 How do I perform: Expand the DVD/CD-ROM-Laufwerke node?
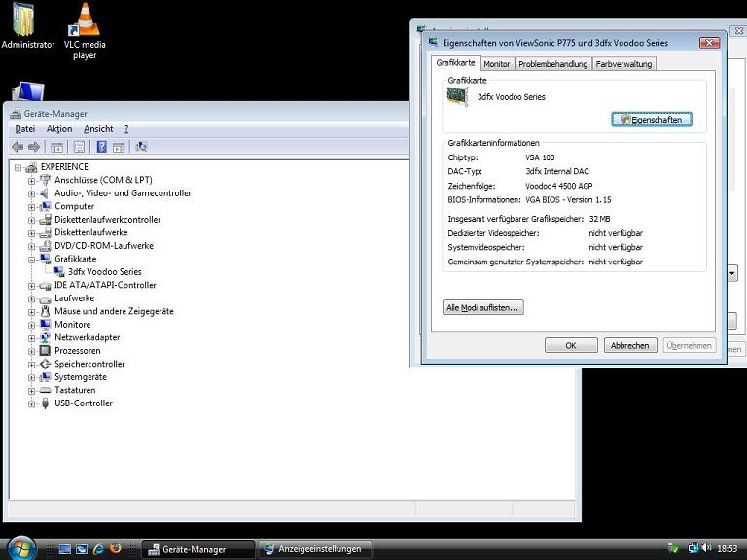31,247
